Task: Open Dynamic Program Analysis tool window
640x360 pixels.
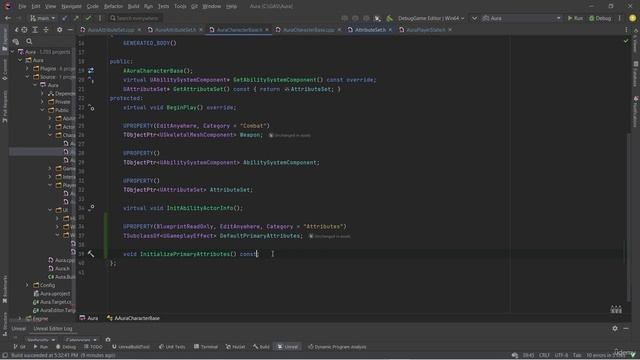Action: click(337, 347)
